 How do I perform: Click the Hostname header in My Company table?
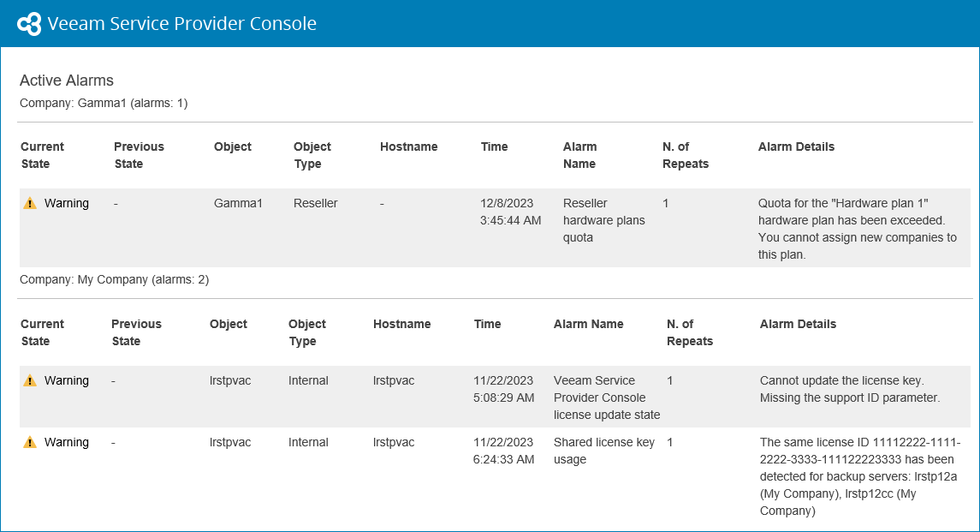click(x=401, y=324)
